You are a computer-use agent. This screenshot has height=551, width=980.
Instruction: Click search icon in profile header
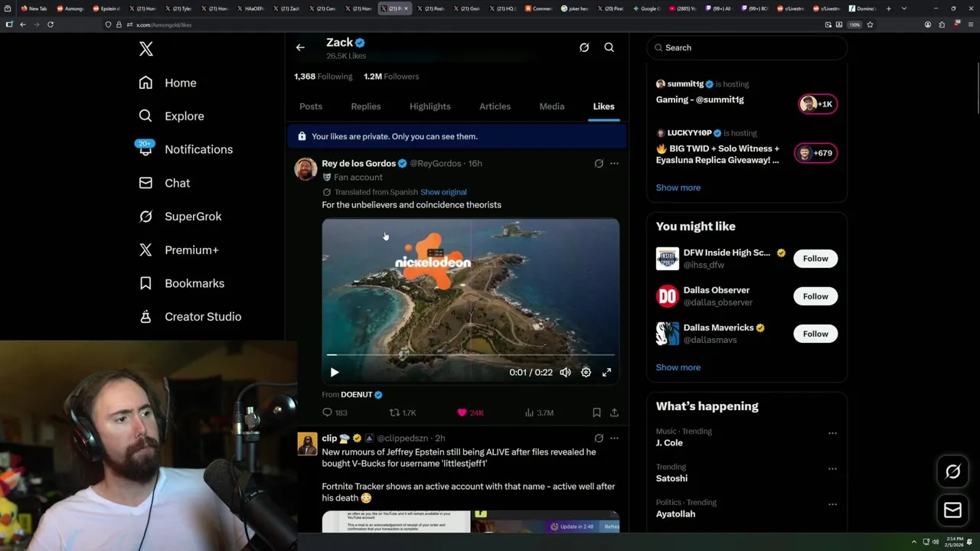click(609, 47)
